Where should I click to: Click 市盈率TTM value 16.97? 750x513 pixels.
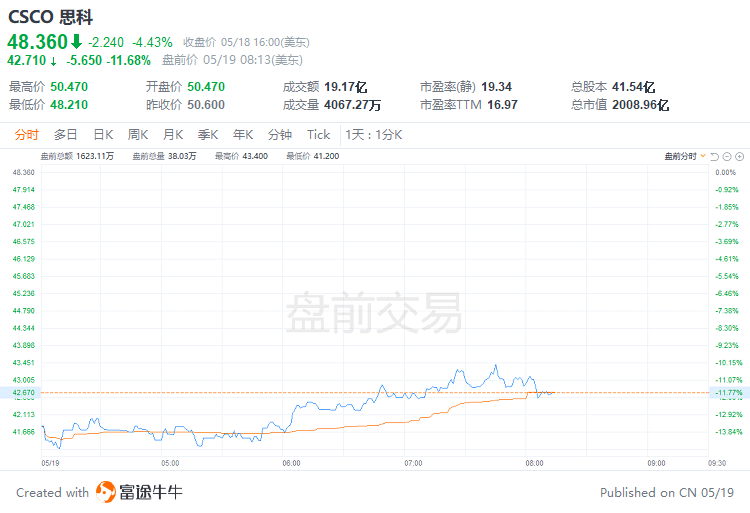tap(503, 105)
